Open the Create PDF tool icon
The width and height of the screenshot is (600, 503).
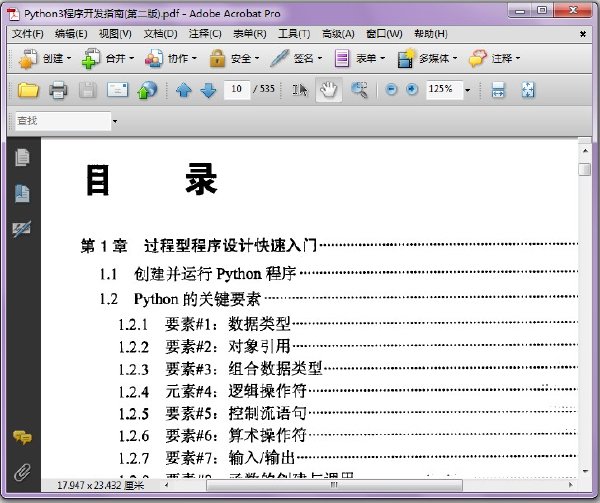click(28, 59)
